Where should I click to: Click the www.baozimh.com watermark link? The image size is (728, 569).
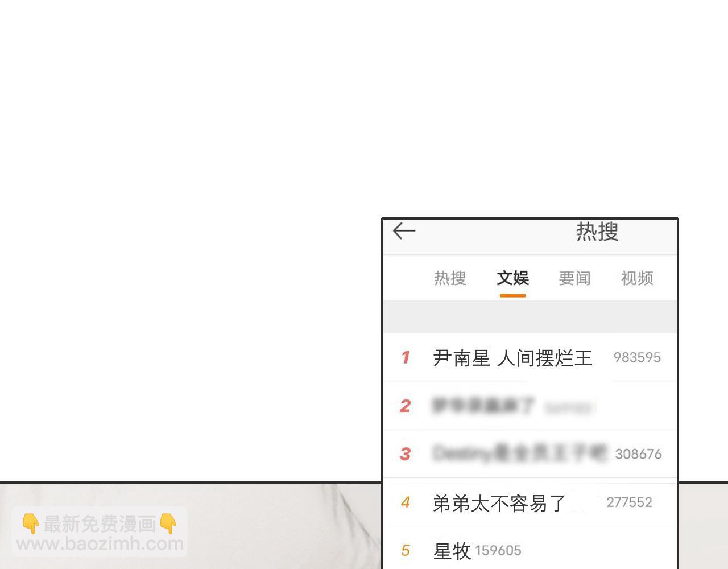(100, 544)
